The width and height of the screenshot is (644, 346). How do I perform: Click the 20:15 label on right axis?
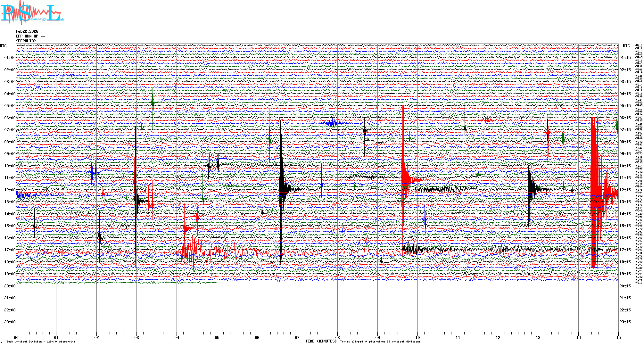625,286
